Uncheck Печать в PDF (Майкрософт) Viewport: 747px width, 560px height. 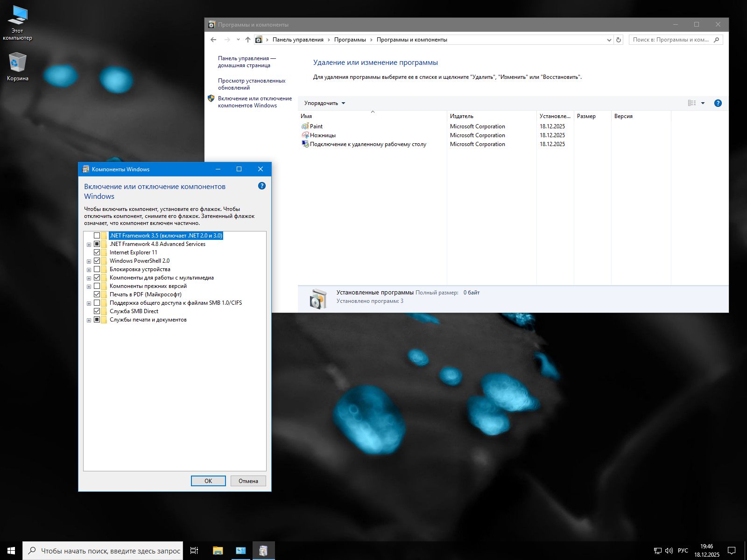(x=97, y=294)
